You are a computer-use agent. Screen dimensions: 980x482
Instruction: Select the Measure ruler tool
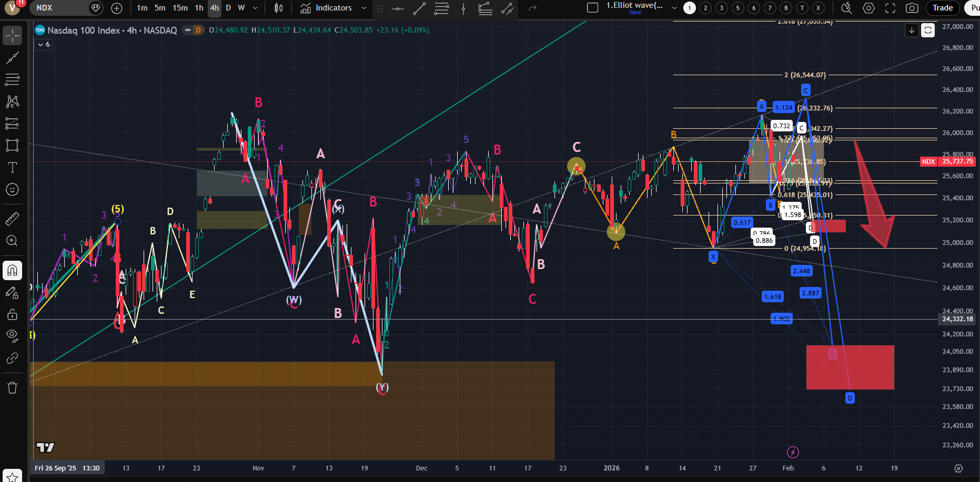[x=12, y=219]
